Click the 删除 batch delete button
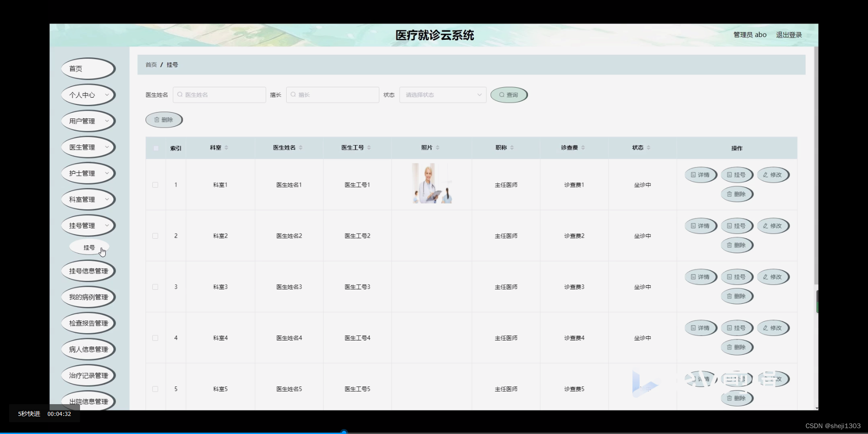Viewport: 868px width, 434px height. (164, 119)
